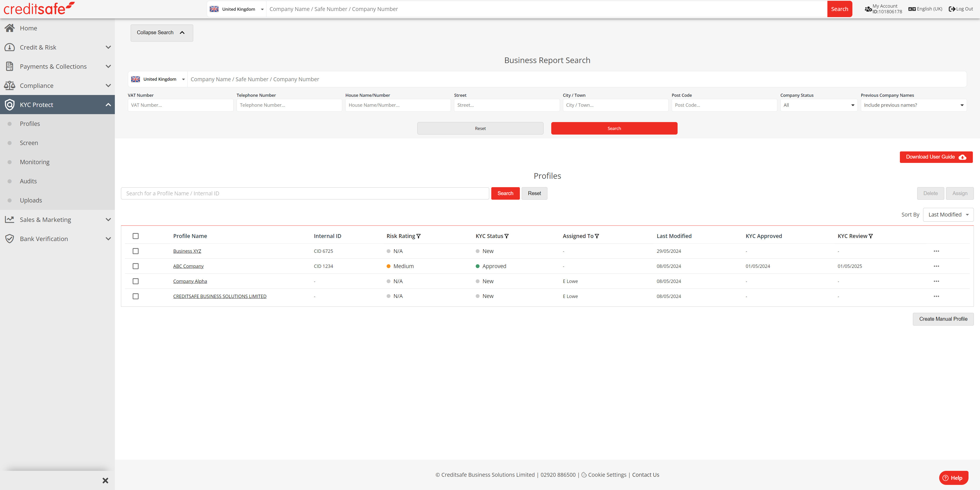Click the Contact Us link
Viewport: 980px width, 490px height.
(x=646, y=475)
